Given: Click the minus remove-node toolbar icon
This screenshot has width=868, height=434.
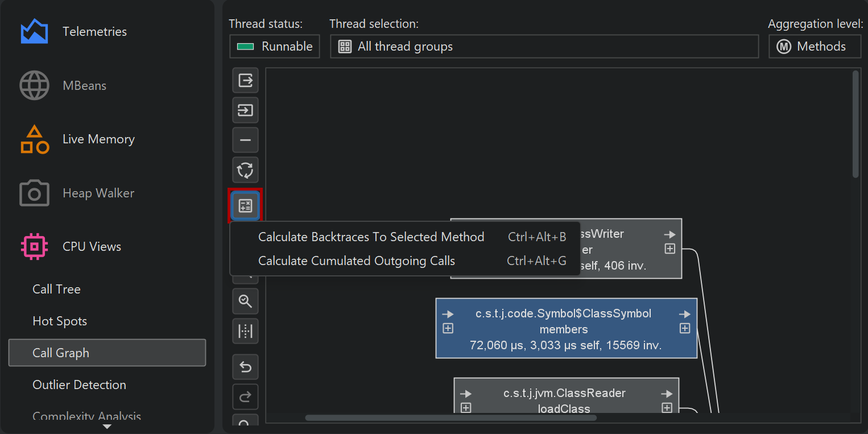Looking at the screenshot, I should pos(245,140).
